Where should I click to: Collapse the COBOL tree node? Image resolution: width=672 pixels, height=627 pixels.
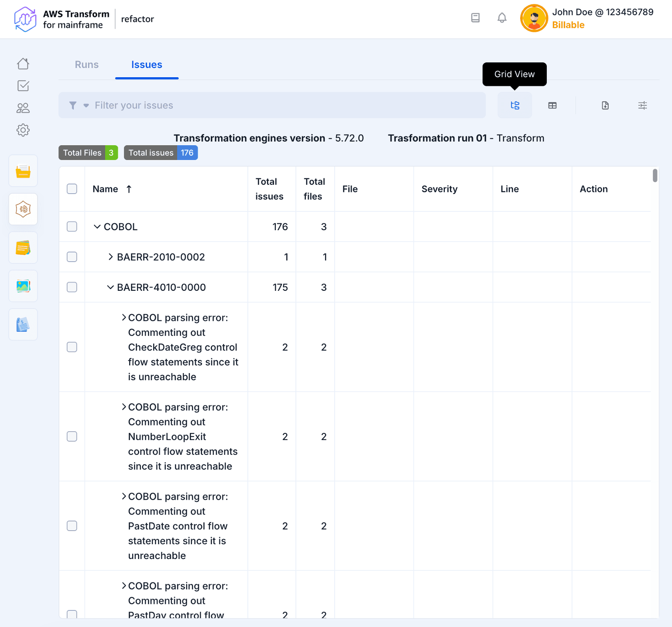pyautogui.click(x=97, y=227)
